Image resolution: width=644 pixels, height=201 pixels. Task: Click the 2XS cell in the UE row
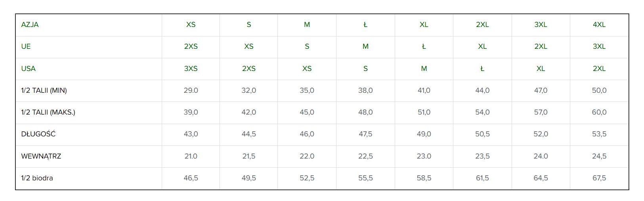coord(191,46)
